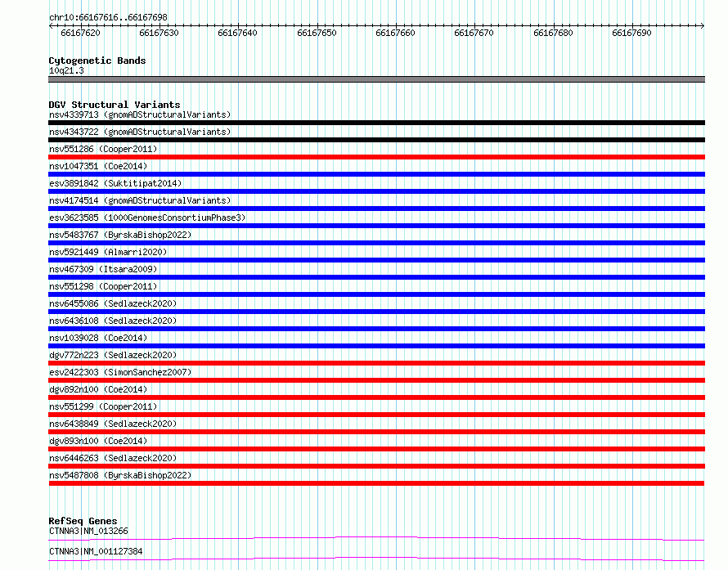Click the 66167690 ruler coordinate
The image size is (728, 570).
pyautogui.click(x=631, y=33)
